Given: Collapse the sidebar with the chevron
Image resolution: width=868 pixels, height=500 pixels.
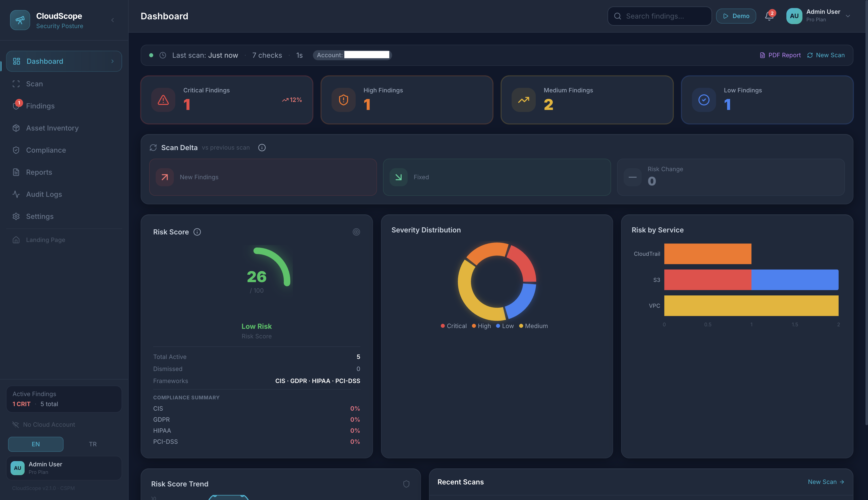Looking at the screenshot, I should click(112, 20).
